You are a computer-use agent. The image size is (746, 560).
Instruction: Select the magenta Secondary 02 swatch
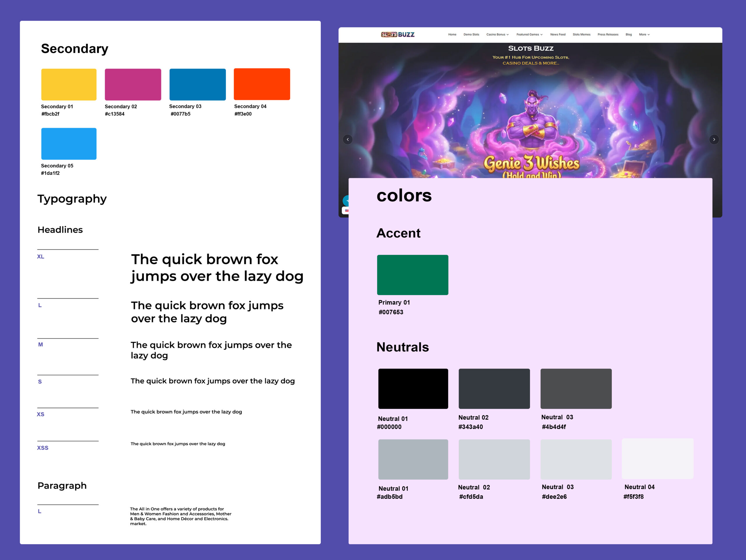tap(133, 84)
